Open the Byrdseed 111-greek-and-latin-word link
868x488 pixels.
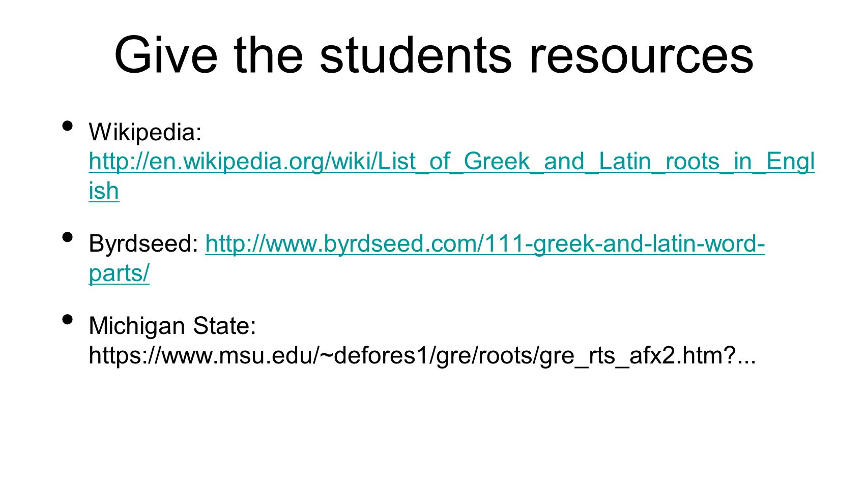pyautogui.click(x=485, y=244)
